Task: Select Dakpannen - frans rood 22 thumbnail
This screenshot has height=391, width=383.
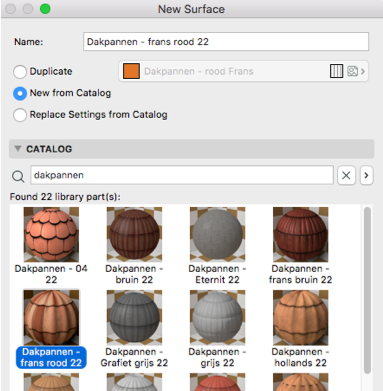Action: coord(51,317)
